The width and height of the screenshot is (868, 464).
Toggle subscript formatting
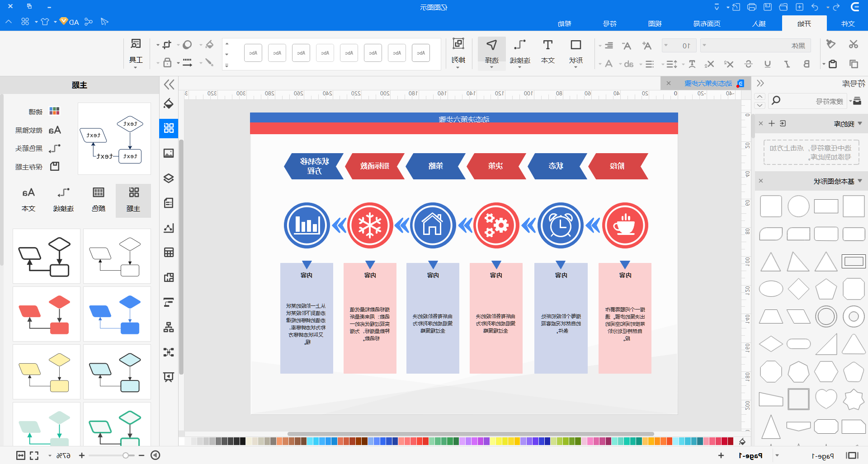click(709, 64)
